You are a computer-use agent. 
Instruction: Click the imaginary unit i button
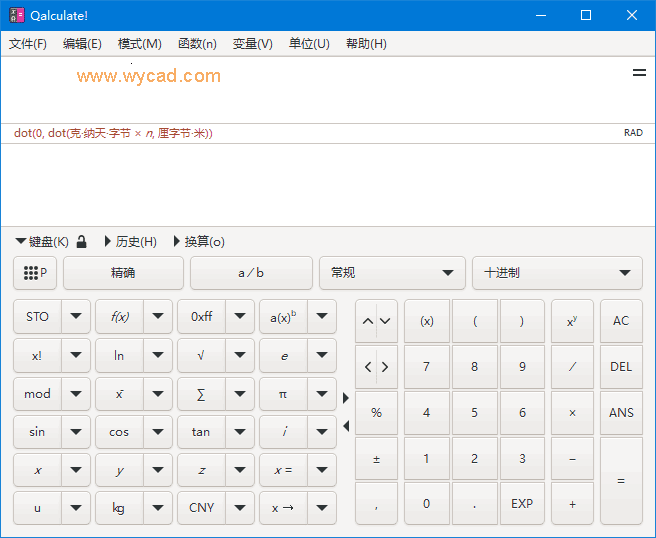pyautogui.click(x=283, y=432)
